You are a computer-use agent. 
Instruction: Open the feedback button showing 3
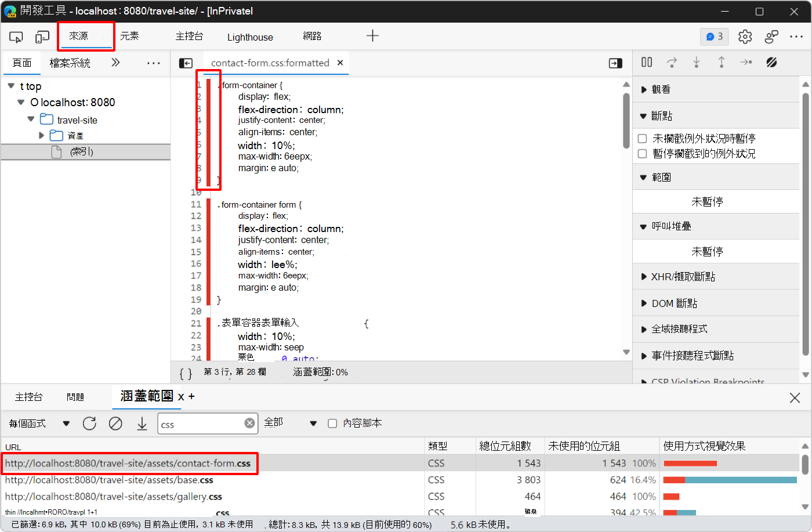(x=714, y=36)
